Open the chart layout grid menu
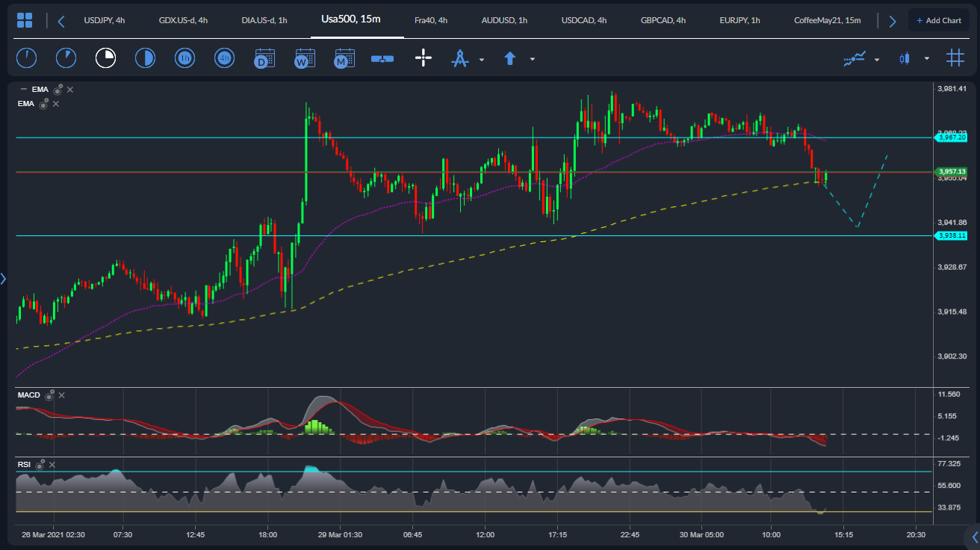The image size is (980, 550). tap(25, 20)
